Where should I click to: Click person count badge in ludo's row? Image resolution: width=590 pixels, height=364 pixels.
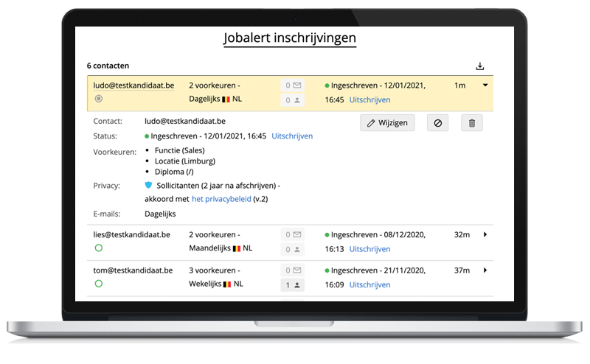[292, 99]
